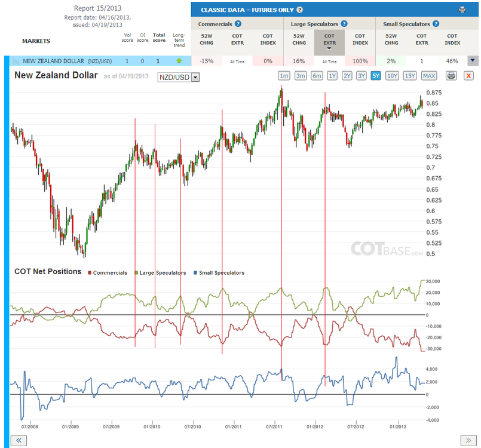Click the 16% Large Speculators change cell
481x448 pixels.
click(299, 61)
